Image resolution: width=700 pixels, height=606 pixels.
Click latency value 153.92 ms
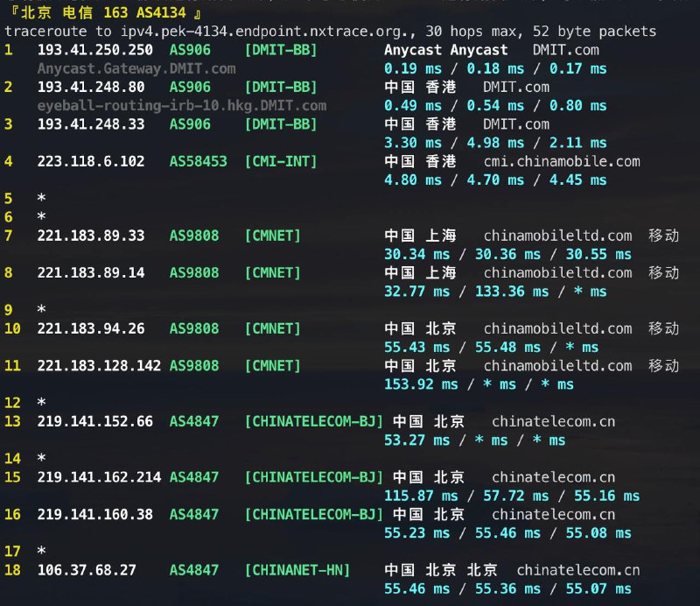pos(421,384)
